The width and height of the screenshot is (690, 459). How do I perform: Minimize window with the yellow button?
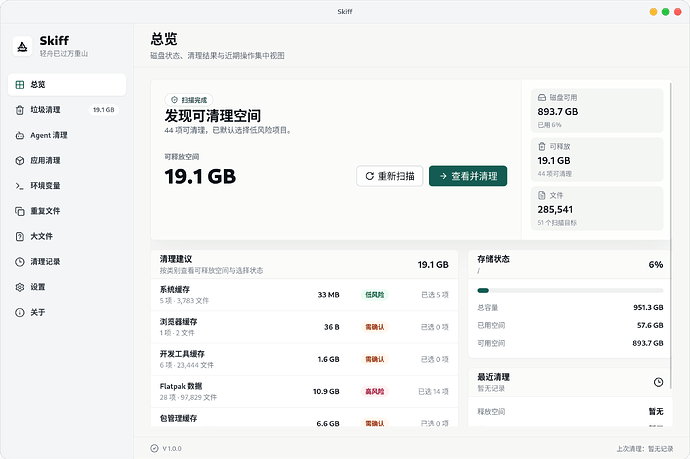pyautogui.click(x=653, y=12)
